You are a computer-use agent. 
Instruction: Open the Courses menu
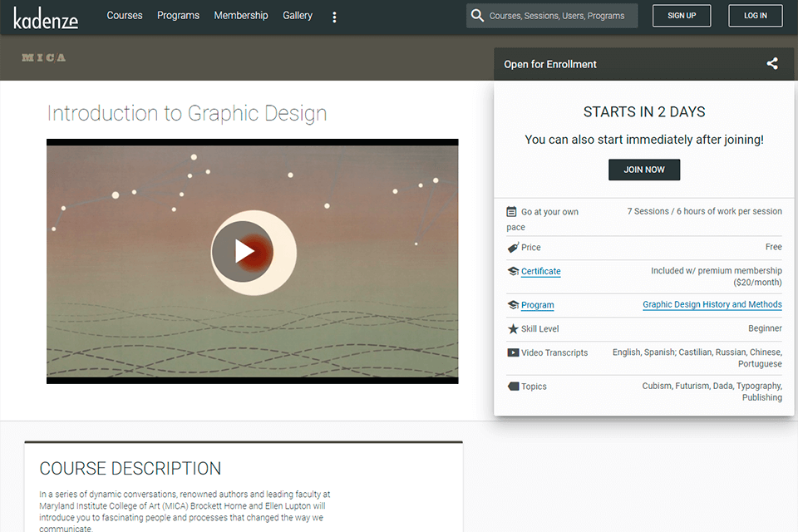(x=125, y=16)
